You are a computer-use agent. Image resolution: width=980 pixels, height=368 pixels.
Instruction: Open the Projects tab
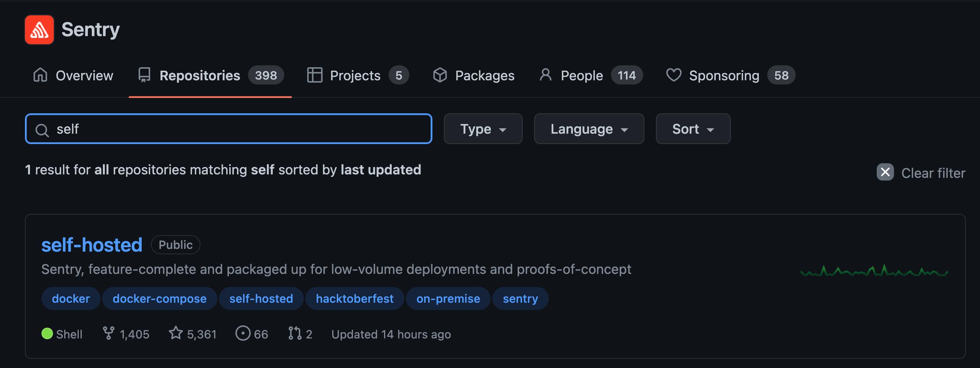(358, 75)
